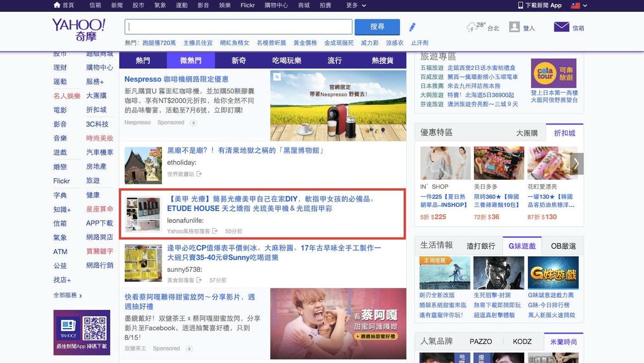Open the Taiwan flag region selector

click(x=578, y=5)
